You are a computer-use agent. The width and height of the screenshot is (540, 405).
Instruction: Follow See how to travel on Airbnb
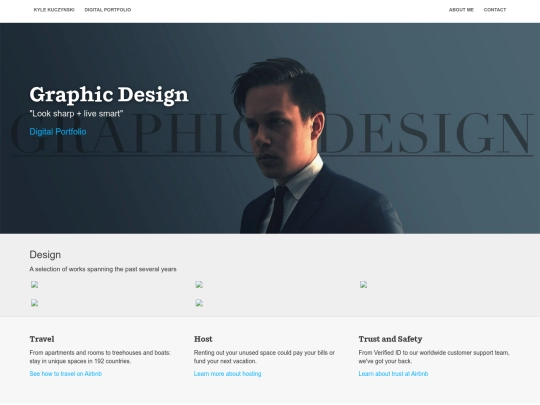coord(66,374)
